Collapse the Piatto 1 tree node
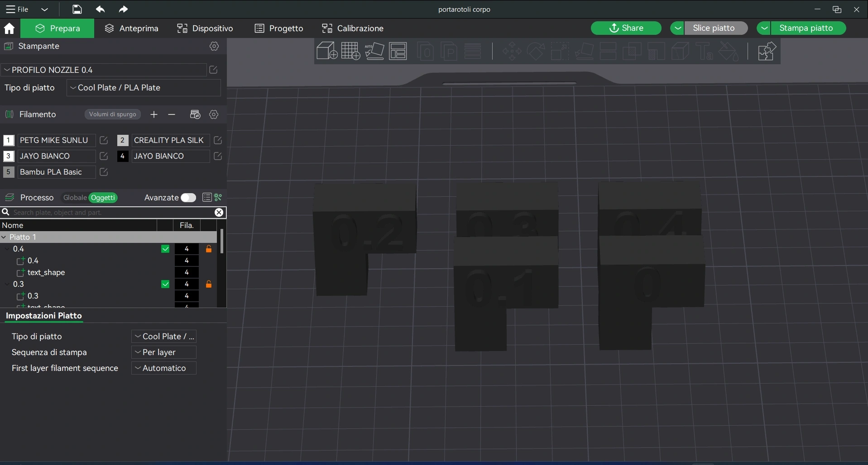The height and width of the screenshot is (465, 868). click(4, 237)
